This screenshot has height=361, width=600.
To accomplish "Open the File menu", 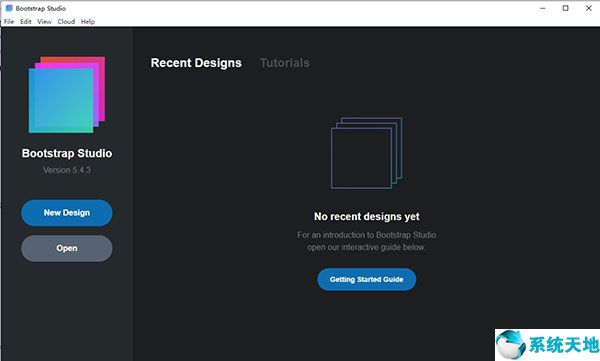I will point(9,21).
